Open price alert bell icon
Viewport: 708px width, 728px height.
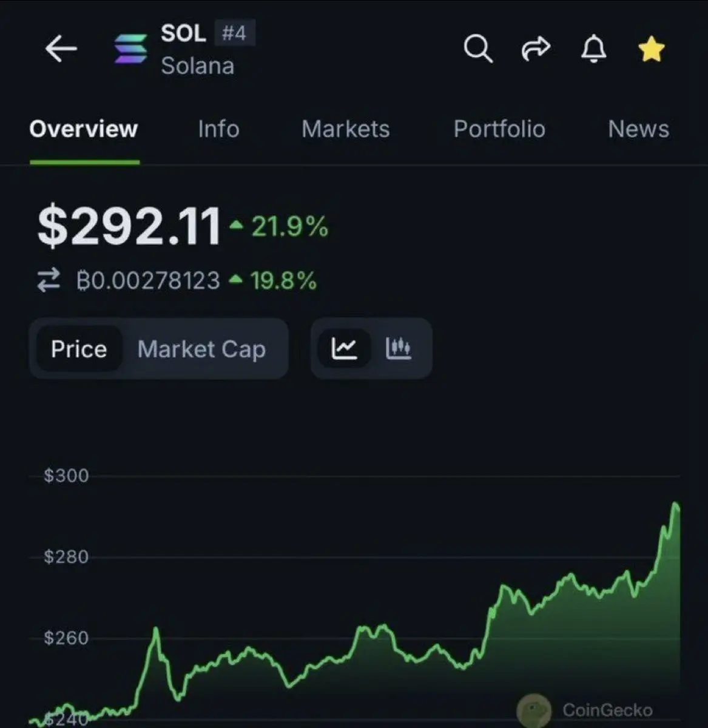[x=593, y=49]
